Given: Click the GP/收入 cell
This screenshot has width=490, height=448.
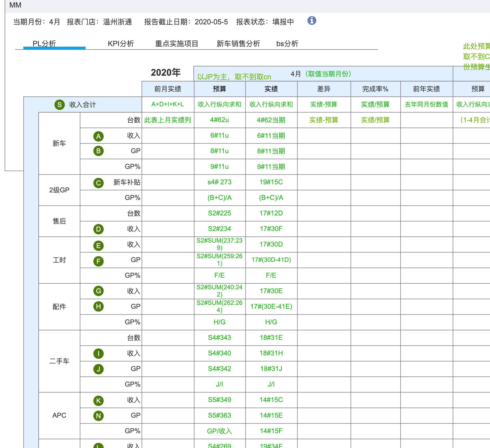Looking at the screenshot, I should click(x=220, y=431).
